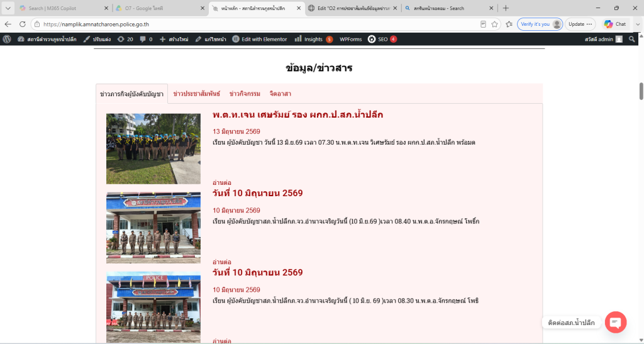The width and height of the screenshot is (644, 344).
Task: Open the ปรับแต่ง customize option
Action: tap(97, 39)
